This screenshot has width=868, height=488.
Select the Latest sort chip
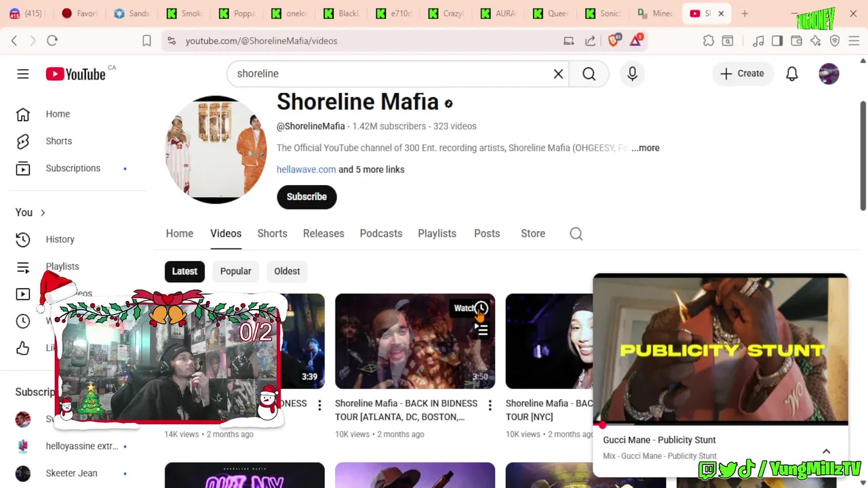pyautogui.click(x=184, y=271)
